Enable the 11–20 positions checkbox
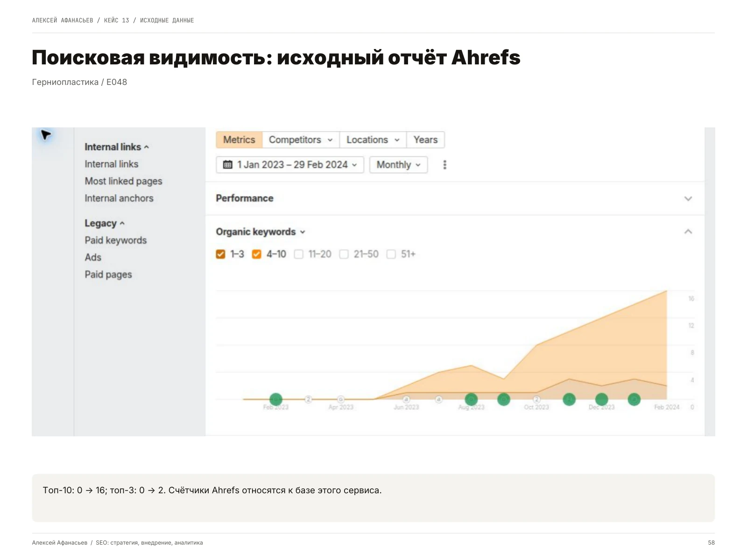747x560 pixels. point(299,254)
